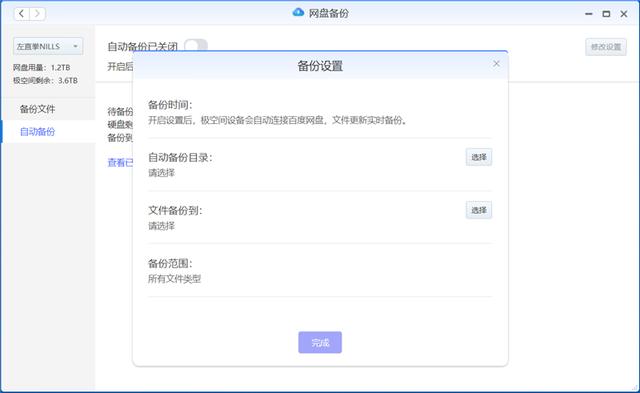This screenshot has height=393, width=640.
Task: Click 选择 for 文件备份到
Action: pyautogui.click(x=479, y=210)
